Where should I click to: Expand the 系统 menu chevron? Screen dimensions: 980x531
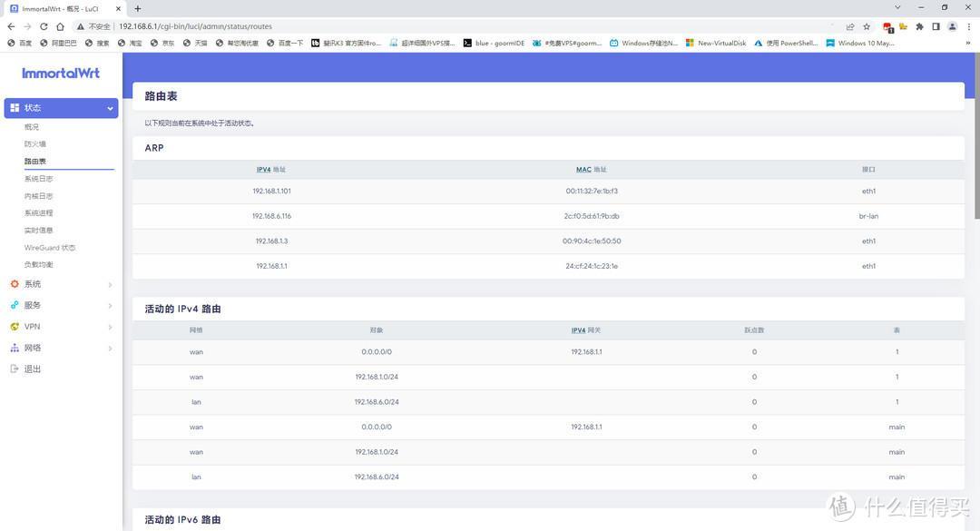pyautogui.click(x=110, y=285)
